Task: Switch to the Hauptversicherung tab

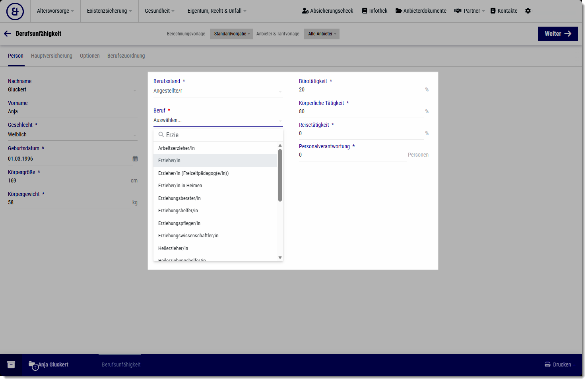Action: [x=52, y=56]
